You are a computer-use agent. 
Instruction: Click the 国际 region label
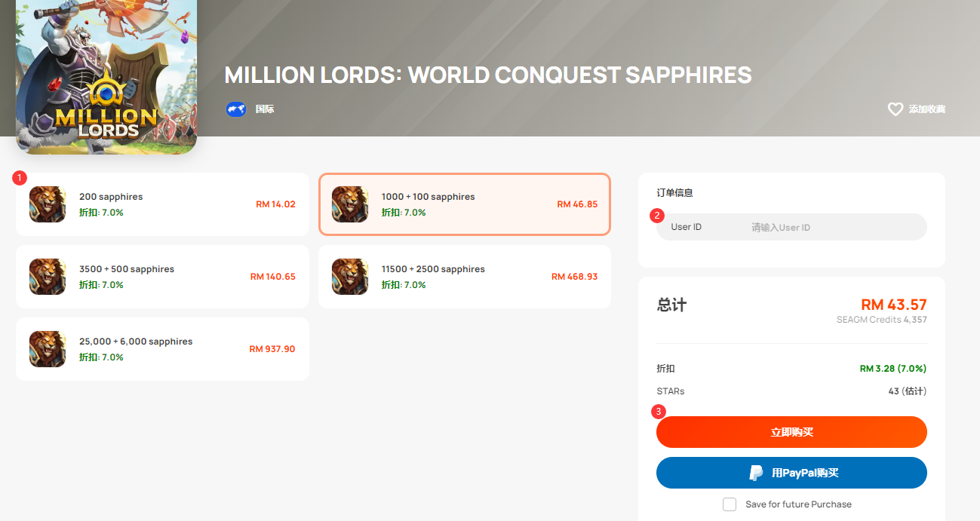point(265,109)
